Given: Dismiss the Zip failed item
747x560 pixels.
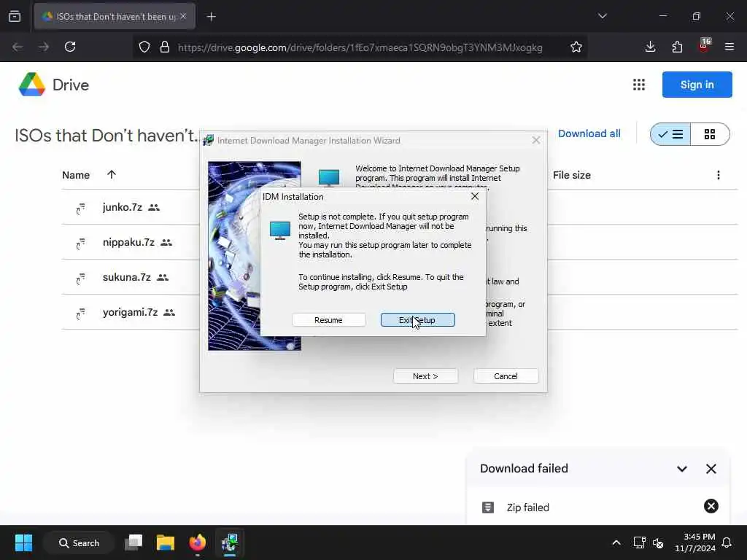Looking at the screenshot, I should click(711, 506).
